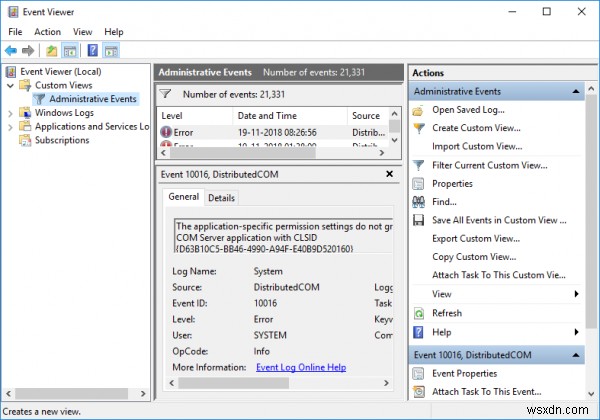Select Windows Logs in tree
This screenshot has height=420, width=600.
pos(64,113)
